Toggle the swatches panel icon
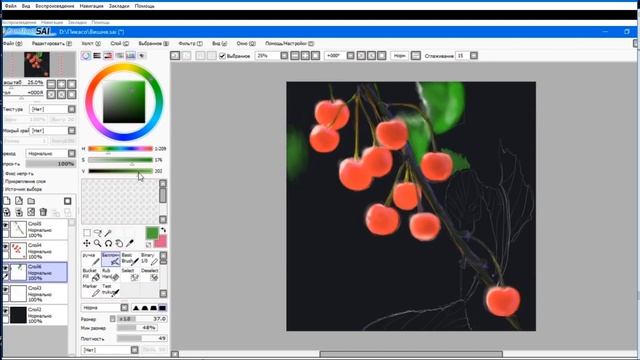Image resolution: width=640 pixels, height=360 pixels. pyautogui.click(x=131, y=56)
